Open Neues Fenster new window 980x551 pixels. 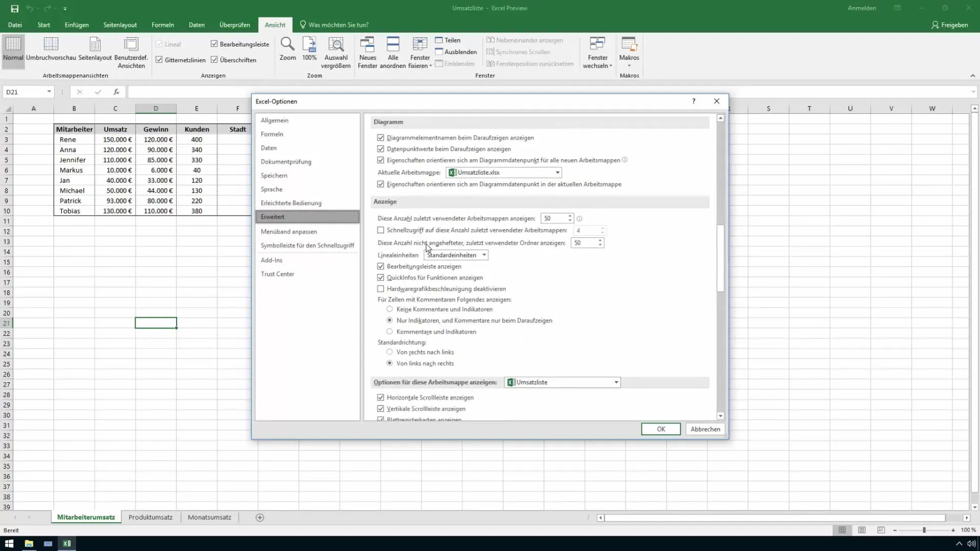(367, 53)
